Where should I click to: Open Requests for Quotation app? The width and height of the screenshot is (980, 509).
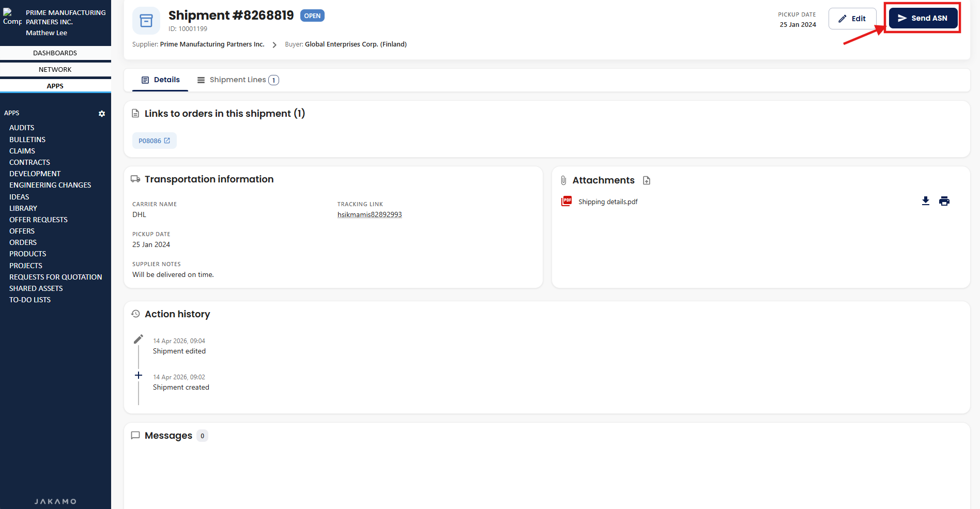(x=55, y=277)
